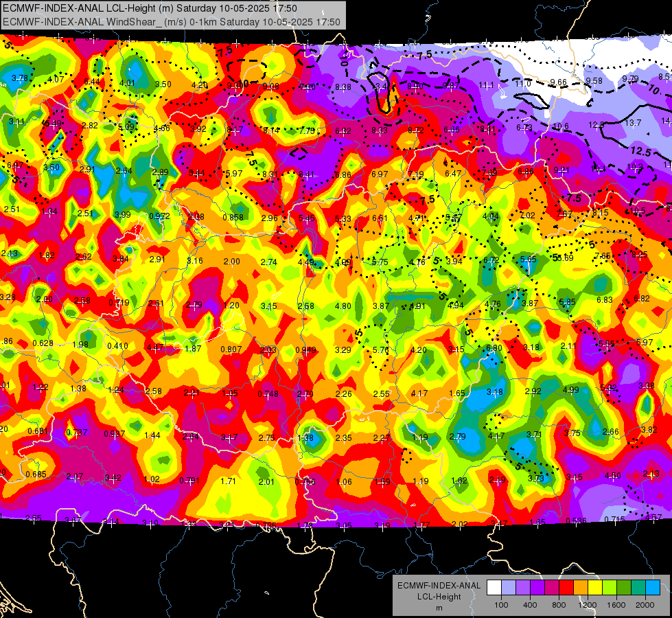Click the legend label 400
672x618 pixels.
click(530, 605)
